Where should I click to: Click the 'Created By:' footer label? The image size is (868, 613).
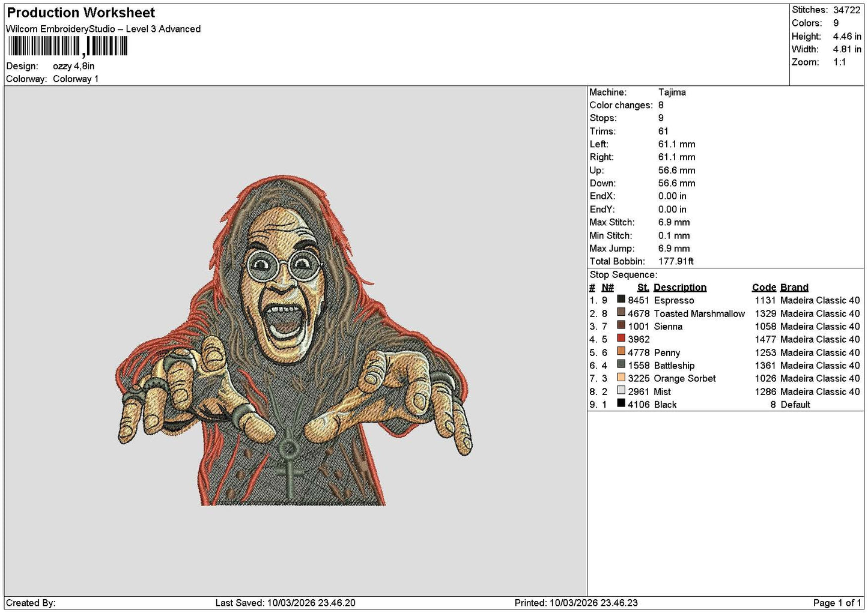31,603
